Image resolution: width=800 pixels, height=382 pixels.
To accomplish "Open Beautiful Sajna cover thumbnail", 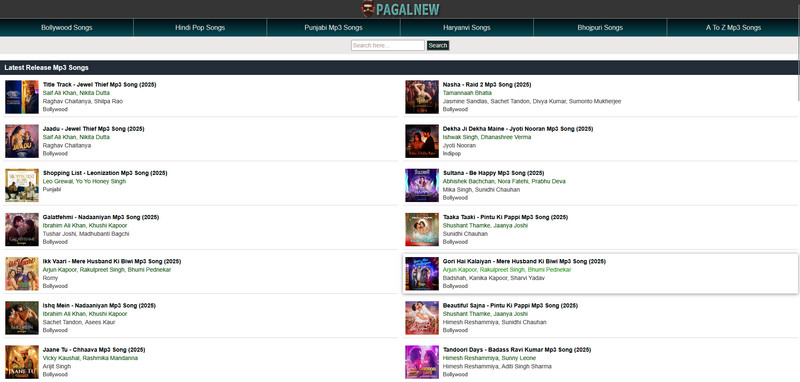I will (422, 318).
